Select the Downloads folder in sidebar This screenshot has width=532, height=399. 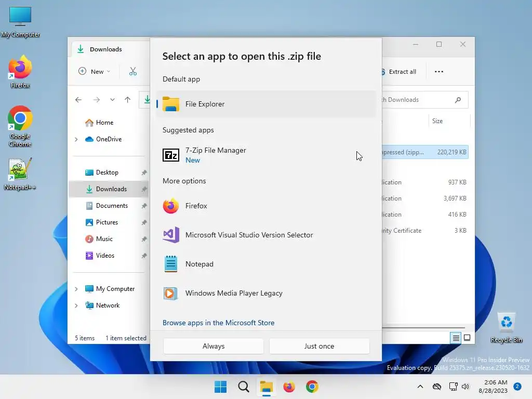[109, 189]
